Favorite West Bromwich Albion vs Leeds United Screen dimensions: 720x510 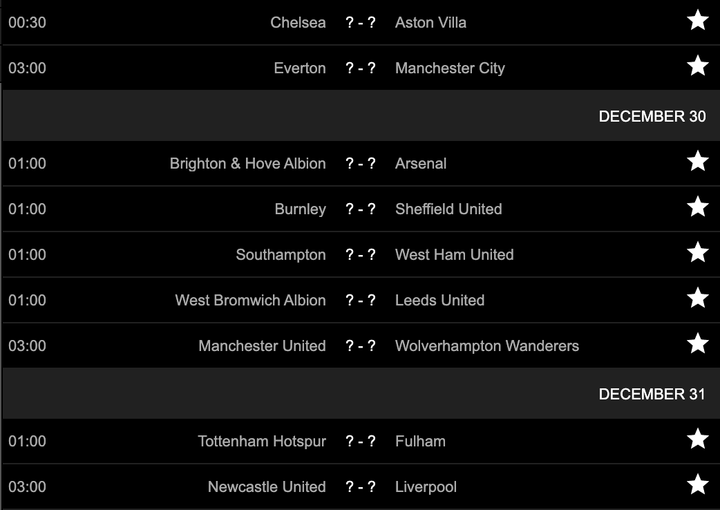point(697,299)
